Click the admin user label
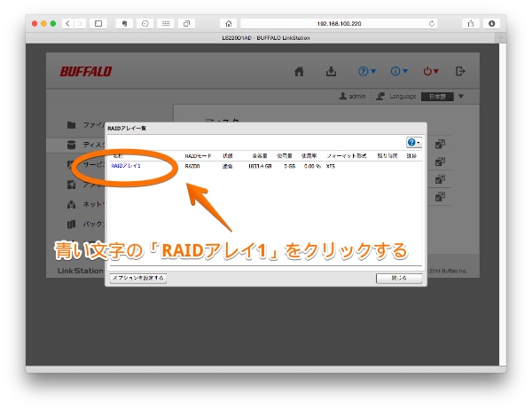The image size is (532, 410). coord(353,97)
